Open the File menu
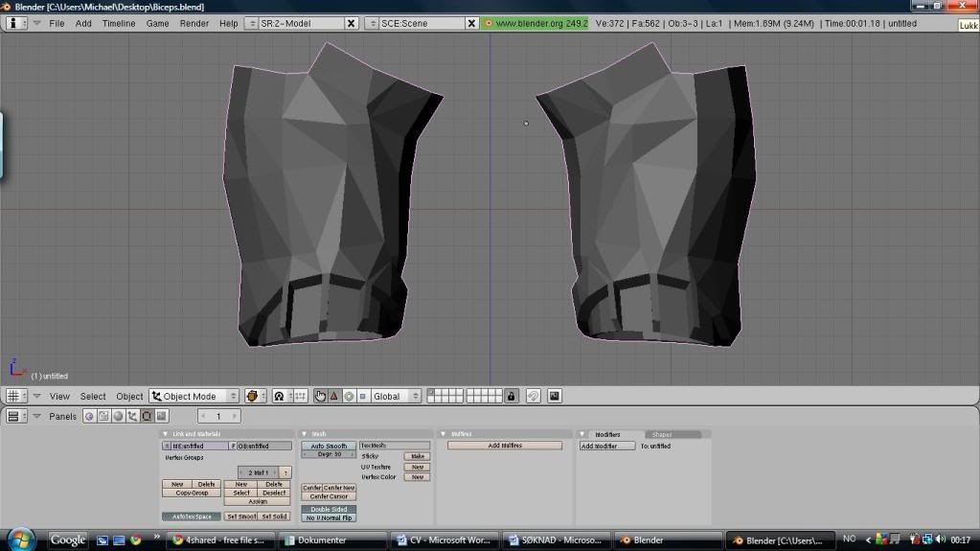 pos(57,23)
